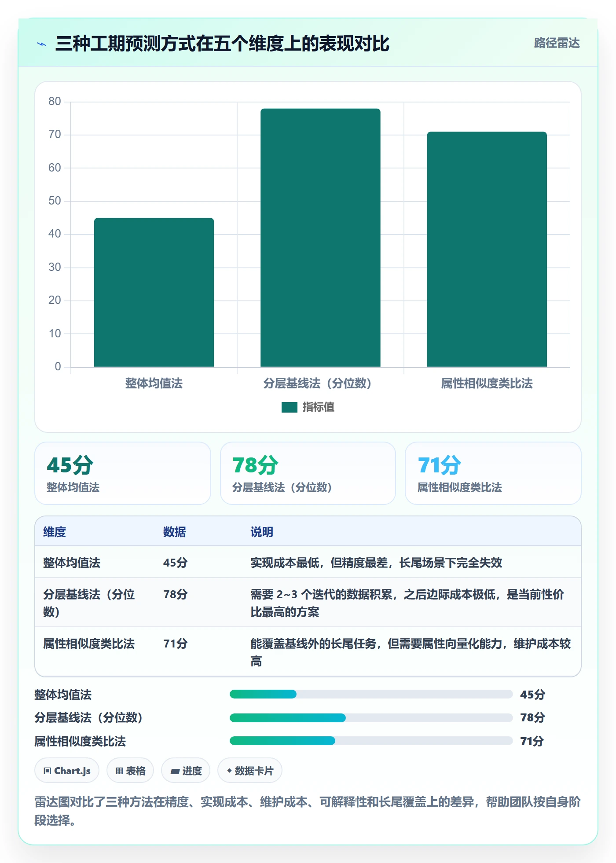Click the 属性相似度类比法 x-axis label
The image size is (616, 863).
click(x=487, y=384)
